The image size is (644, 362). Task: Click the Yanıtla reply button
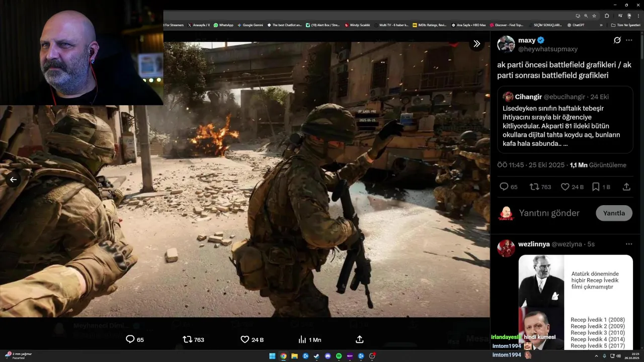coord(614,213)
